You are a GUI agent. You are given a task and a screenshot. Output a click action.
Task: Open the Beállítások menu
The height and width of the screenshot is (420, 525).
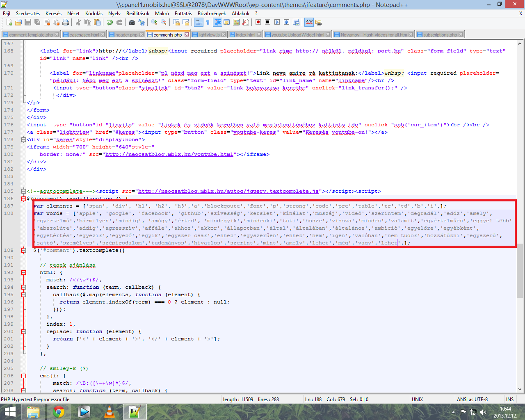[x=138, y=14]
